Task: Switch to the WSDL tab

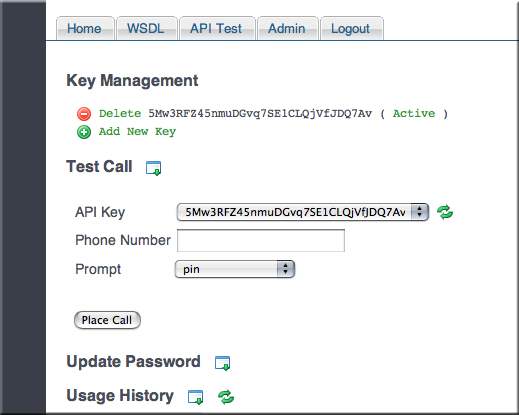Action: pyautogui.click(x=147, y=29)
